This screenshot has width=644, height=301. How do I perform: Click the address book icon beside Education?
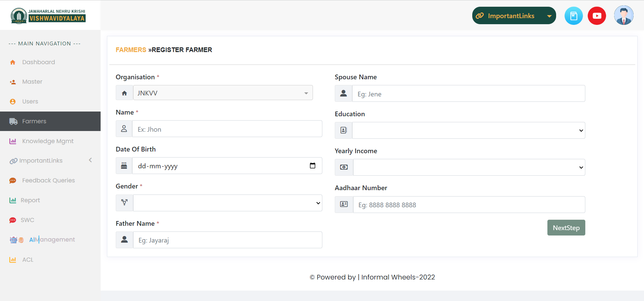(343, 130)
